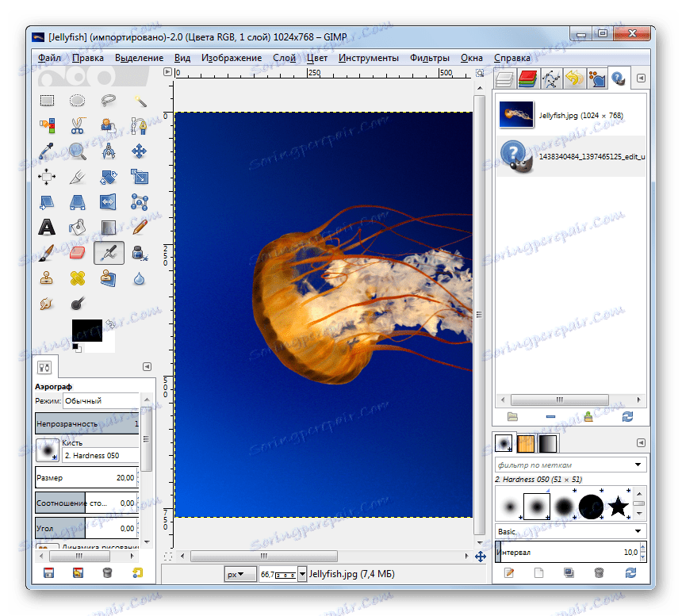This screenshot has width=682, height=616.
Task: Select the Cage Transform tool
Action: pyautogui.click(x=140, y=202)
